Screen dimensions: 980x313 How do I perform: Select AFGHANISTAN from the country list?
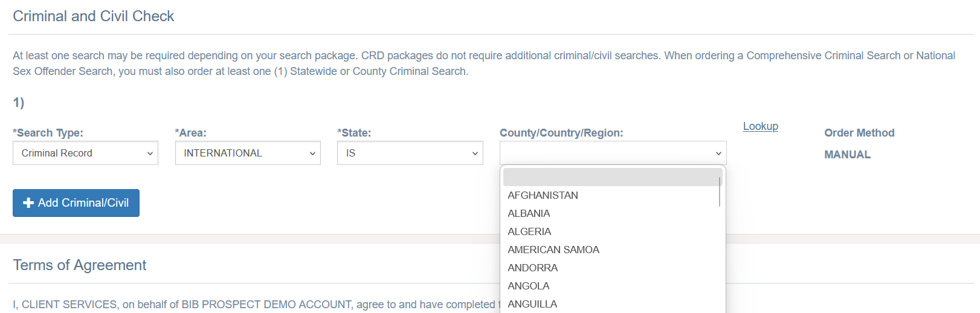(x=543, y=195)
